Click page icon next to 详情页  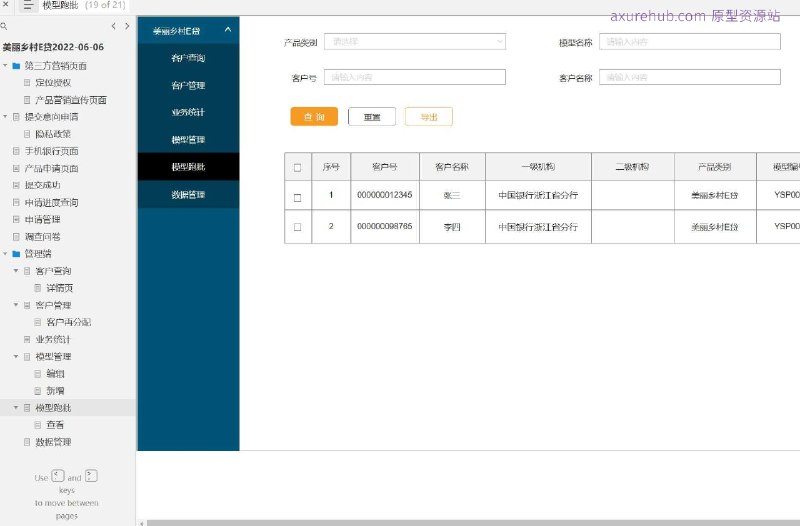coord(38,288)
